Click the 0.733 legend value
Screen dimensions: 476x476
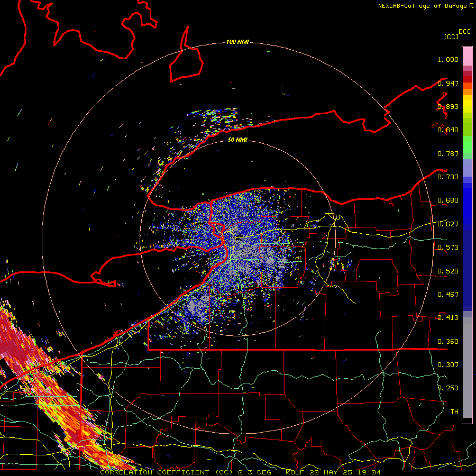(448, 177)
